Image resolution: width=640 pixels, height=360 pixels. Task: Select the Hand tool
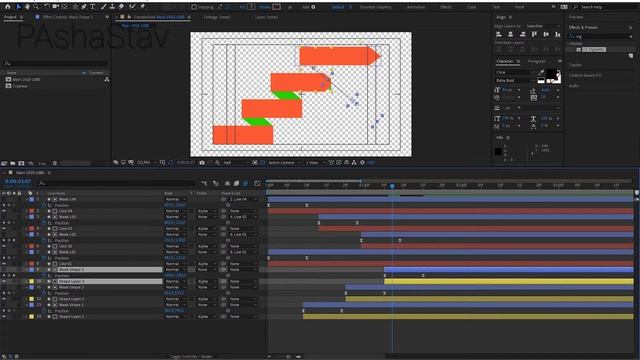click(x=27, y=7)
